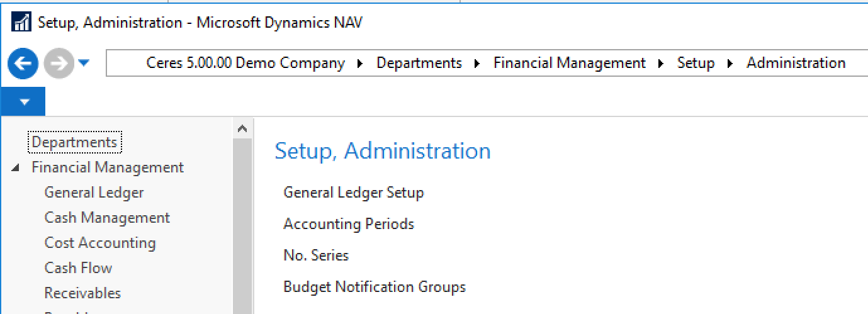Go to Cash Flow in sidebar
The image size is (868, 314).
coord(78,268)
